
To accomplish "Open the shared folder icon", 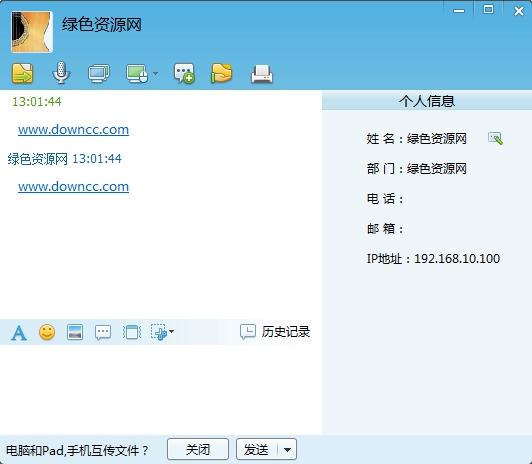I will click(221, 73).
